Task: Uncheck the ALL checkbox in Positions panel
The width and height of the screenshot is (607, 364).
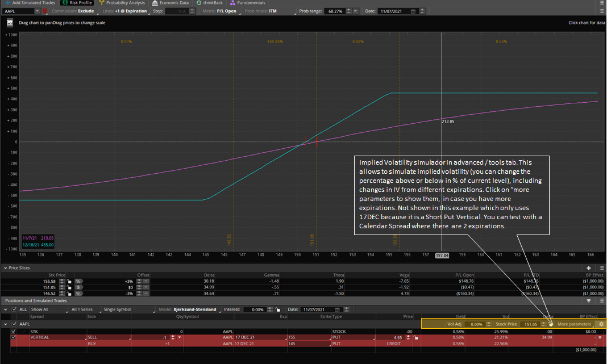Action: pyautogui.click(x=14, y=309)
